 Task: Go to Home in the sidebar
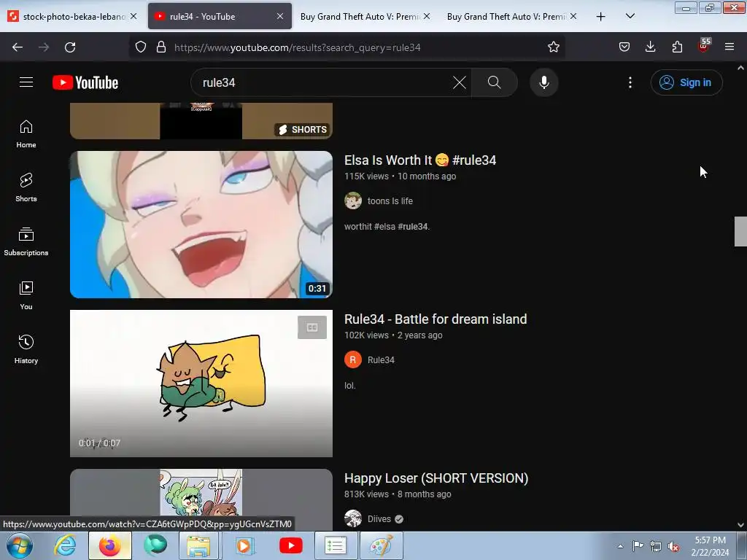coord(26,134)
